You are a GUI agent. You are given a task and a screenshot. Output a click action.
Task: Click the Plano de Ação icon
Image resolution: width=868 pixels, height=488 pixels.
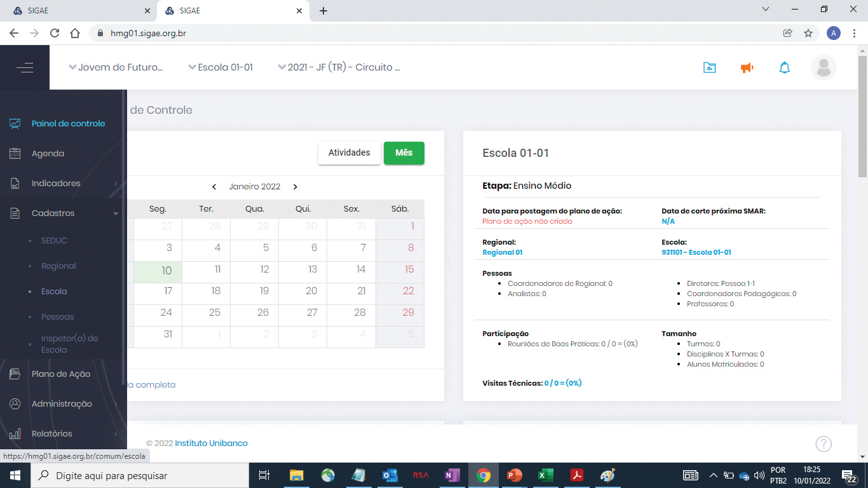click(15, 374)
